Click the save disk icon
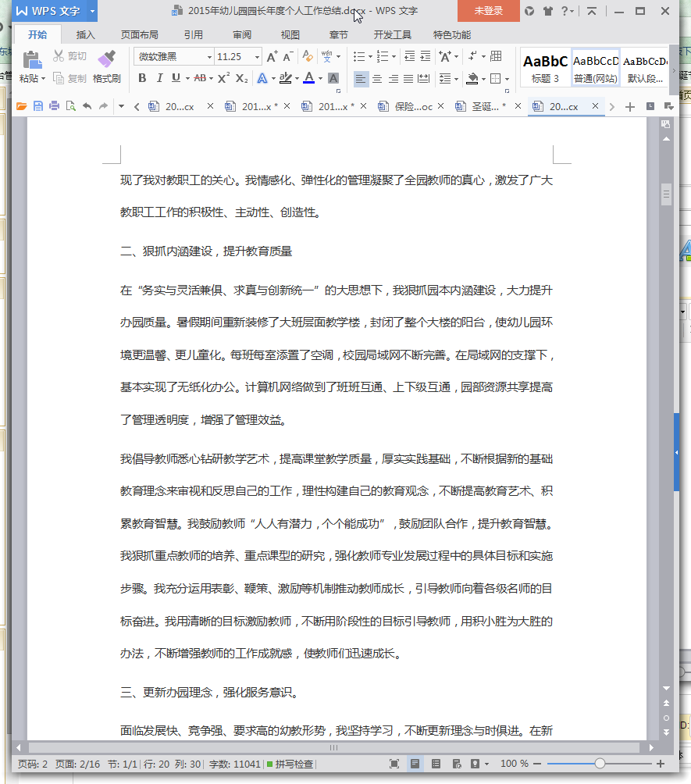The height and width of the screenshot is (784, 691). tap(38, 106)
